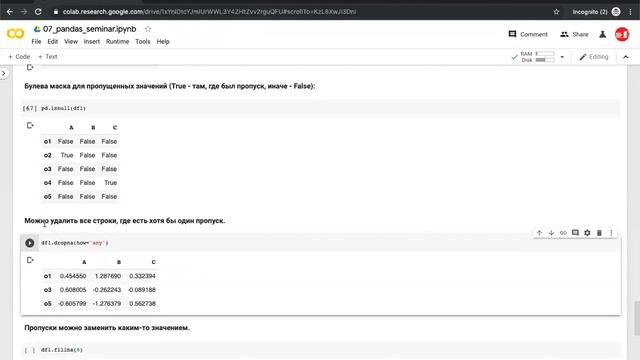This screenshot has width=640, height=360.
Task: Click the RAM Disk usage indicator
Action: 538,57
